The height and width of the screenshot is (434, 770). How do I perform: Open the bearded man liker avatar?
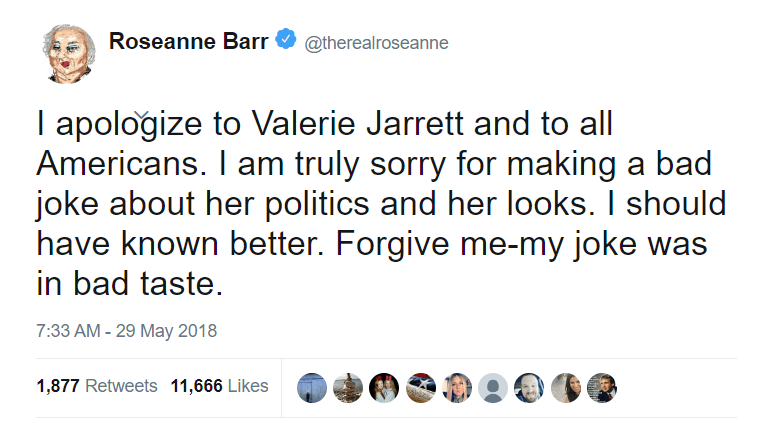[x=529, y=387]
